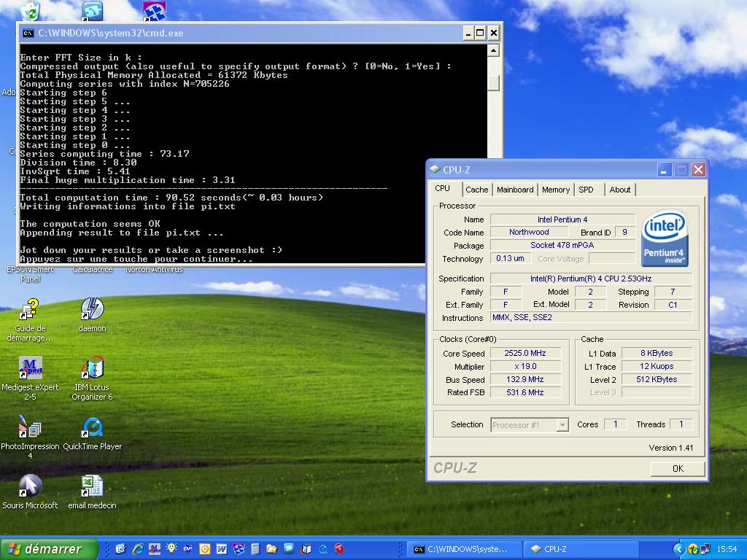Open the folders quick launch icon

click(271, 548)
